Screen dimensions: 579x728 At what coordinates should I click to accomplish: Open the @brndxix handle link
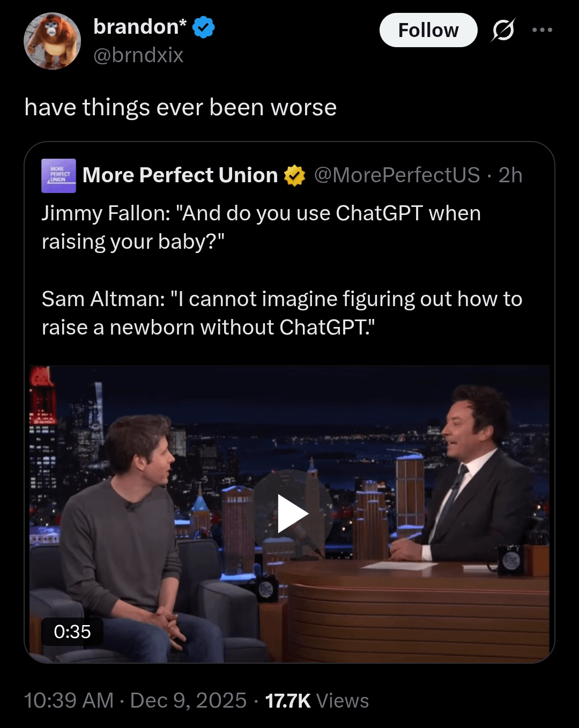(x=138, y=55)
